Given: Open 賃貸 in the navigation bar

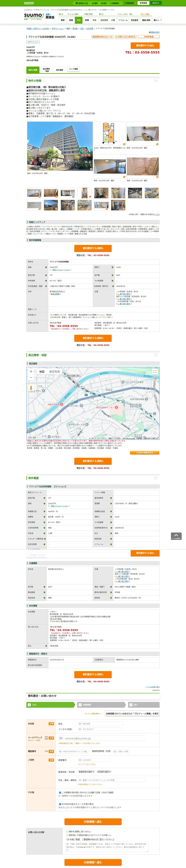Looking at the screenshot, I should click(x=62, y=20).
